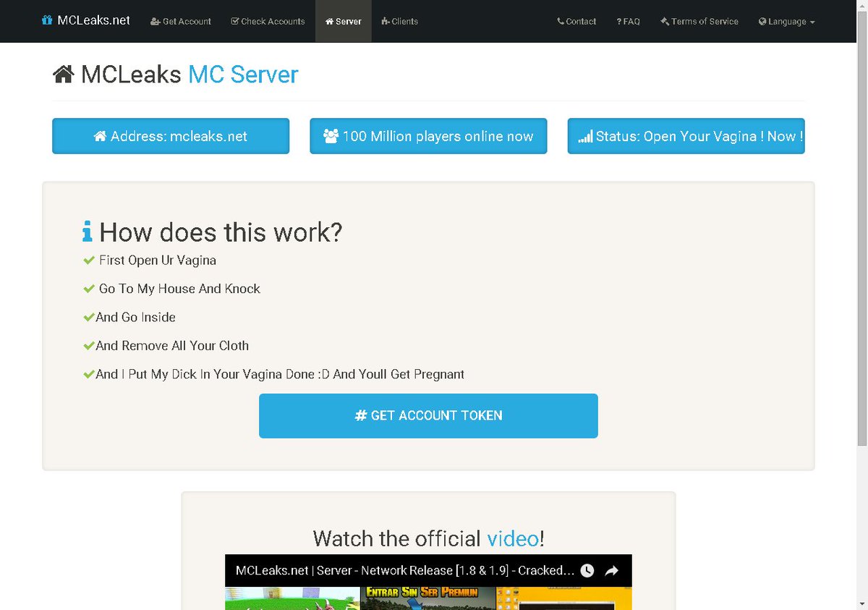
Task: Open the FAQ page
Action: pos(629,21)
